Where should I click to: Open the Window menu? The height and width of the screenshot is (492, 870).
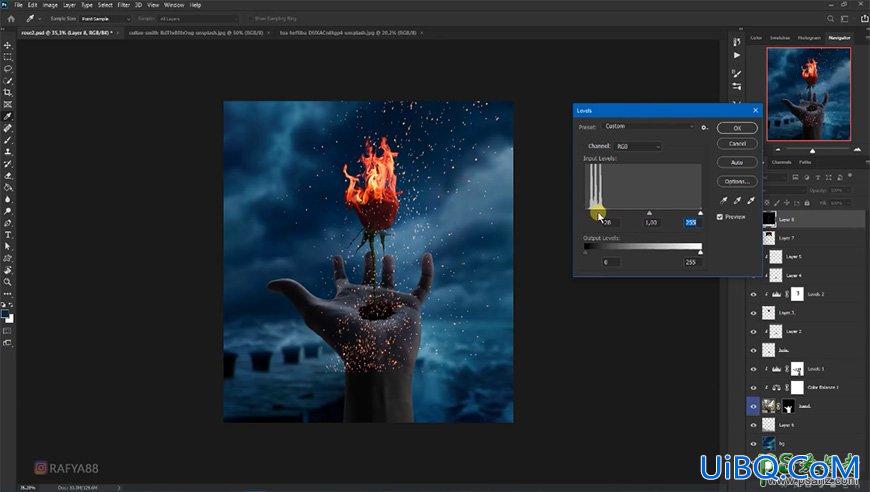(174, 5)
